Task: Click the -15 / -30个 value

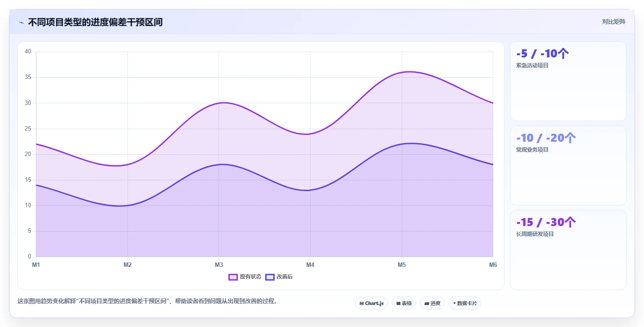Action: 546,222
